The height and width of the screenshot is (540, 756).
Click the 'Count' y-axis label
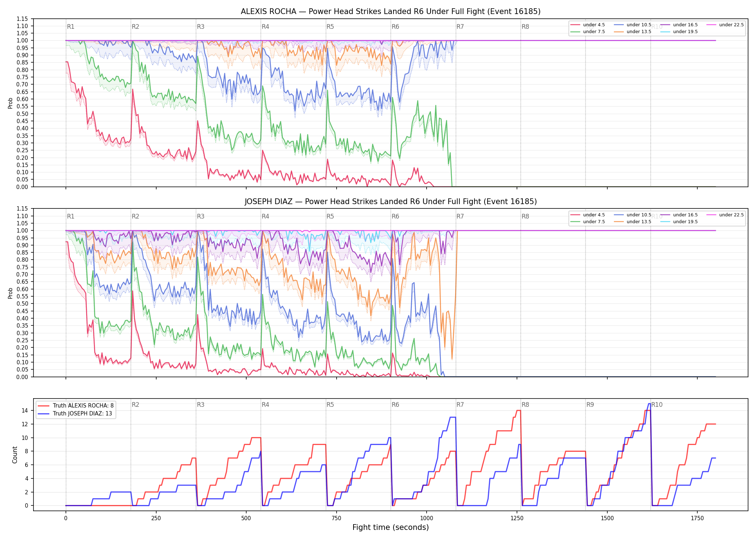point(15,455)
